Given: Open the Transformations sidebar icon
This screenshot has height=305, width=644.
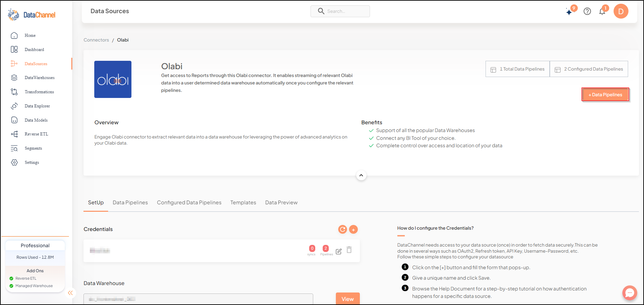Looking at the screenshot, I should click(x=14, y=92).
